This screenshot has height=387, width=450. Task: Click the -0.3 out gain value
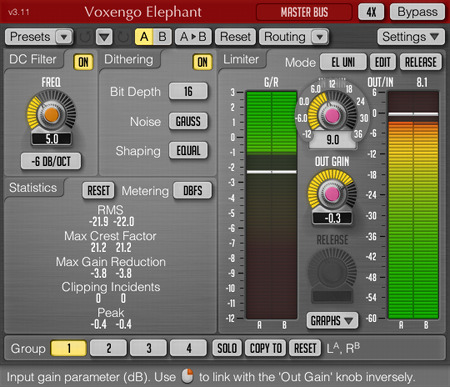tap(332, 218)
